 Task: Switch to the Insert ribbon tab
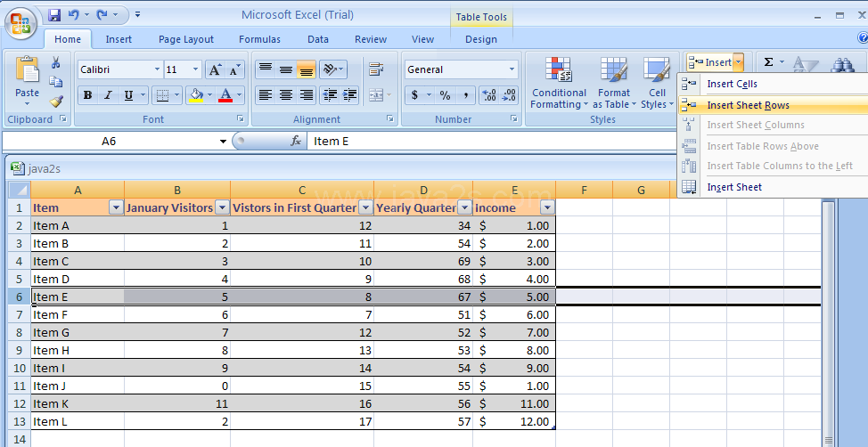coord(119,39)
